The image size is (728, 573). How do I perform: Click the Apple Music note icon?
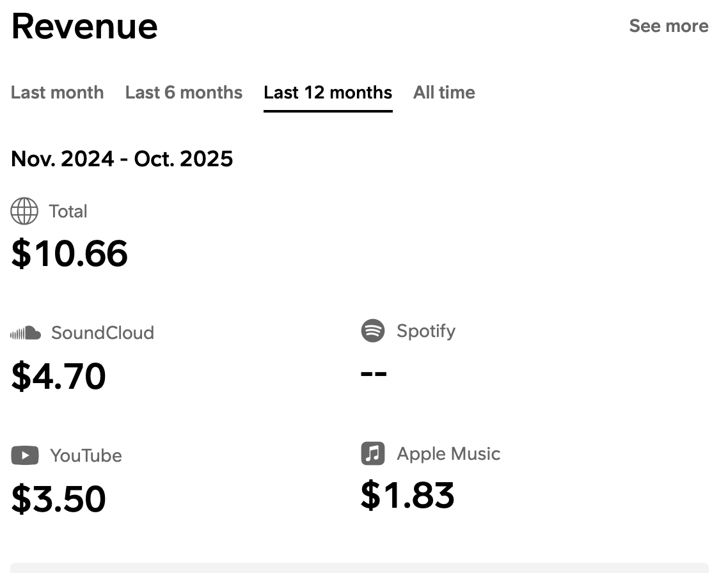(x=373, y=453)
